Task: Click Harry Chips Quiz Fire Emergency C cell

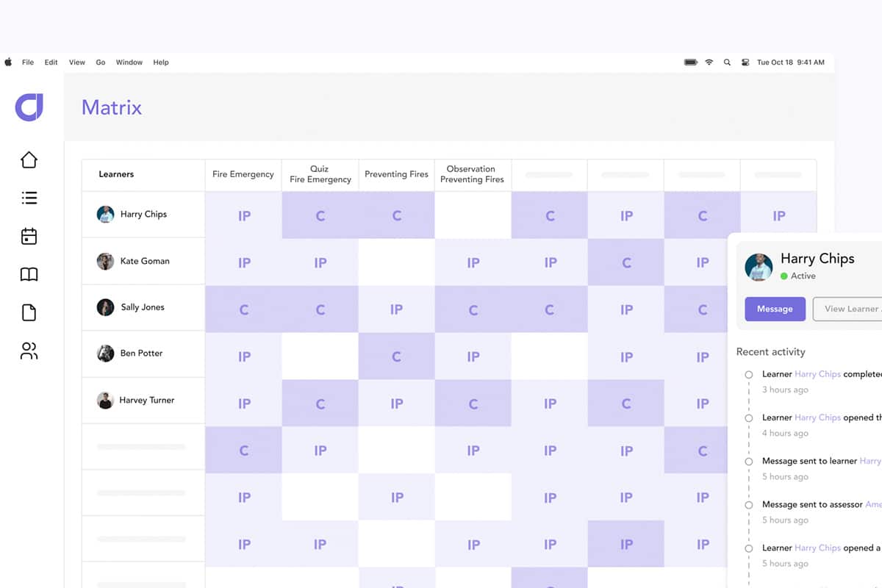Action: [320, 215]
